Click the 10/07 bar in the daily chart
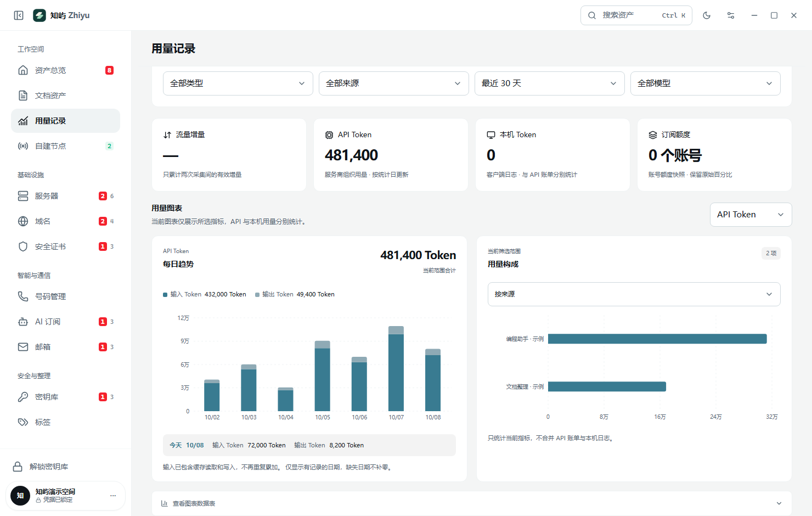 pos(396,368)
